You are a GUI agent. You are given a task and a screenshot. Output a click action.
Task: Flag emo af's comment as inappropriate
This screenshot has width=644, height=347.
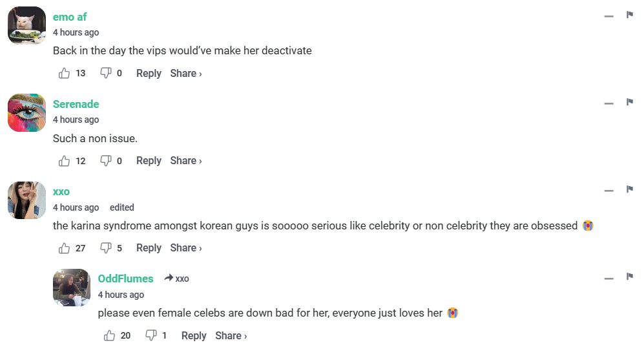coord(629,15)
